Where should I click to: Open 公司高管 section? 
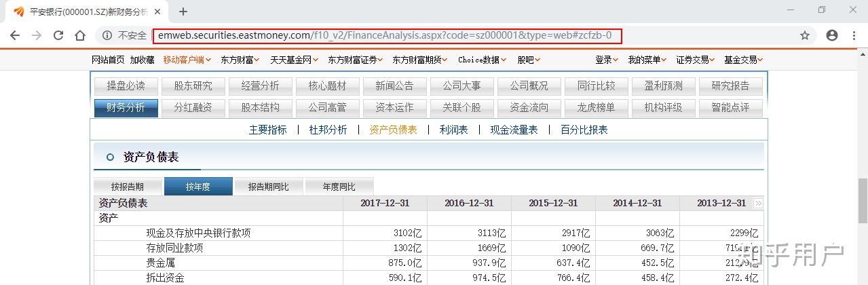[x=327, y=108]
